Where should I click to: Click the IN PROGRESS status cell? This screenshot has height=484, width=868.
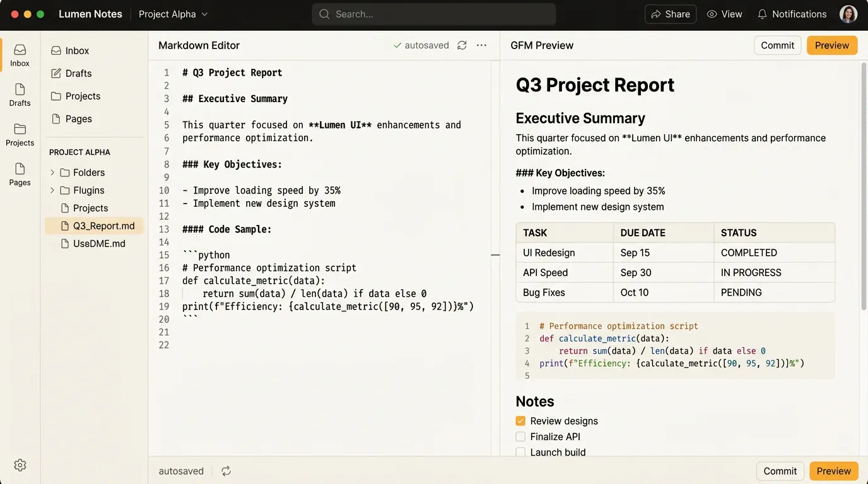click(775, 273)
